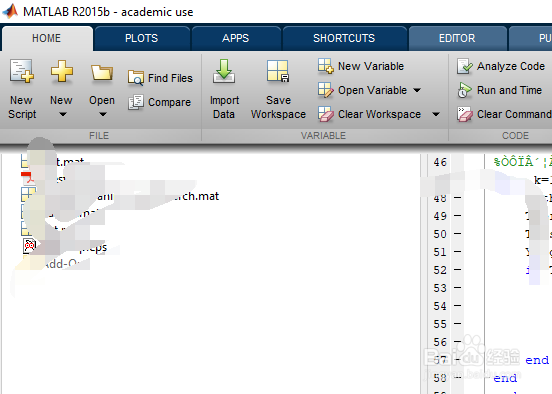Image resolution: width=552 pixels, height=394 pixels.
Task: Click the Compare label
Action: tap(169, 102)
